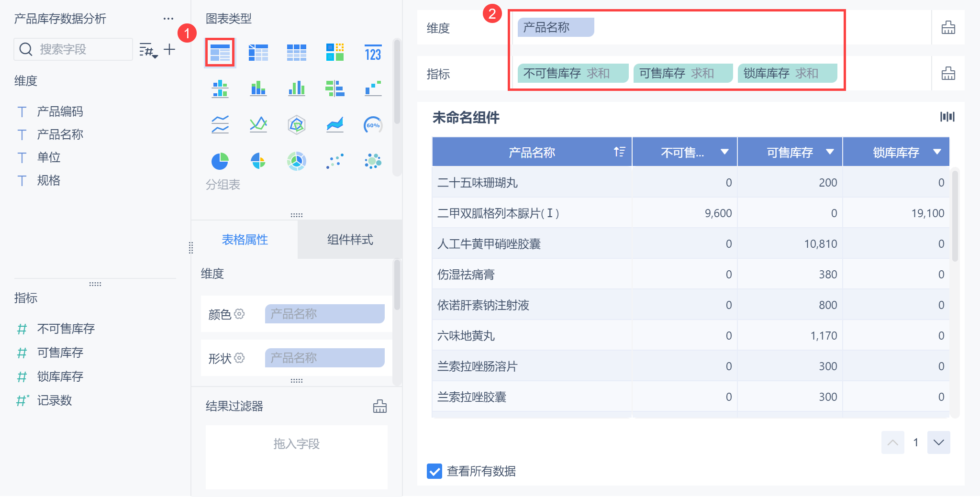The height and width of the screenshot is (497, 980).
Task: Choose the KPI indicator card chart icon
Action: tap(373, 53)
